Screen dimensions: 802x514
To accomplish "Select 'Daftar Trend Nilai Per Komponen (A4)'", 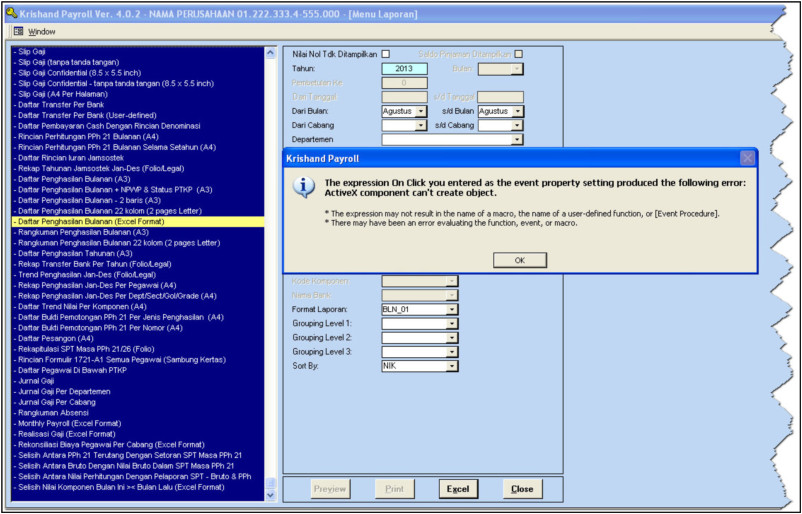I will click(138, 307).
